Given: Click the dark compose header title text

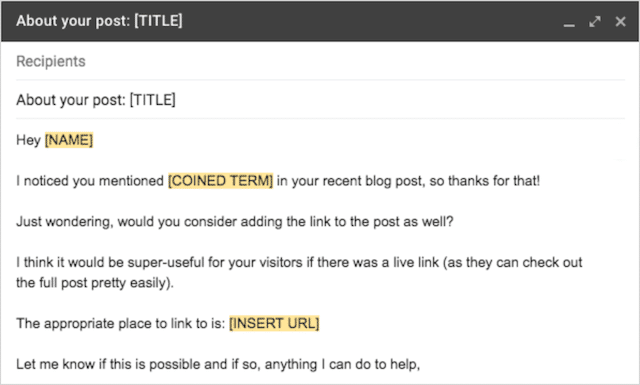Looking at the screenshot, I should [99, 21].
